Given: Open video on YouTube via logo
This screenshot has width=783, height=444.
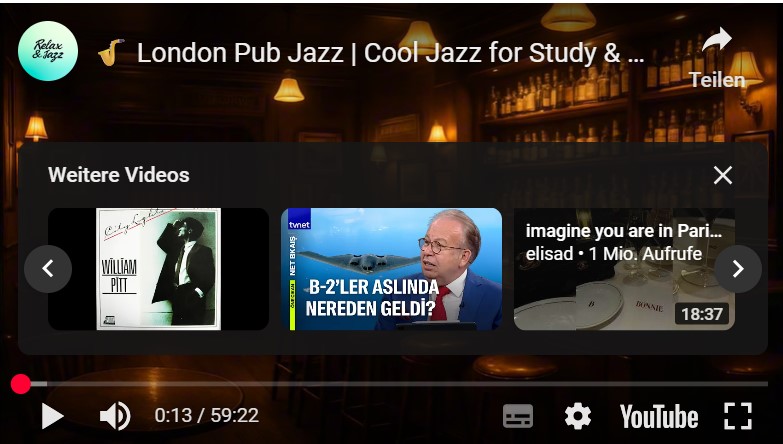Looking at the screenshot, I should 659,417.
